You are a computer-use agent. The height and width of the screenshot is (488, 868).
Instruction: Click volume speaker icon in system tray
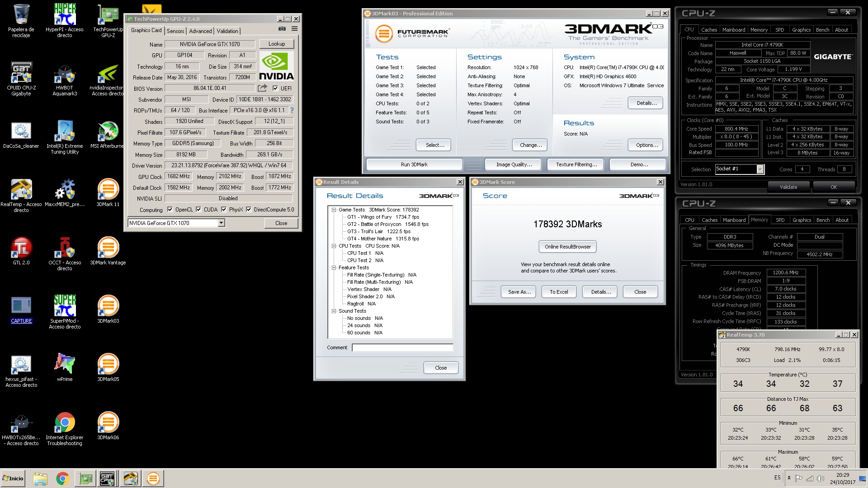(x=820, y=478)
